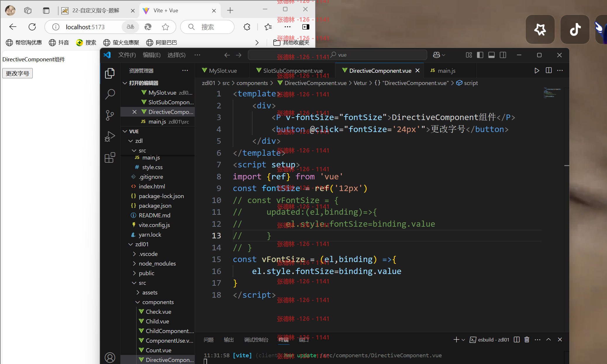This screenshot has height=364, width=607.
Task: Close the terminal panel
Action: click(560, 339)
